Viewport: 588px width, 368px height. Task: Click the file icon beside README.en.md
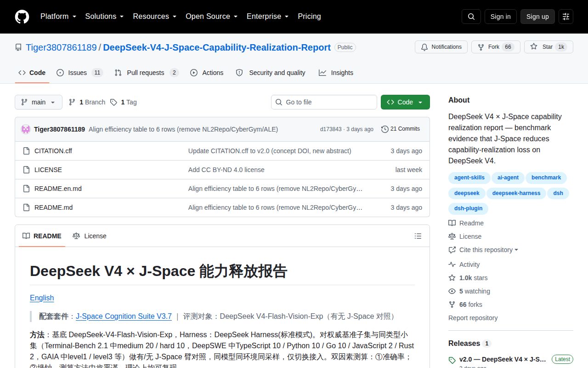click(26, 189)
